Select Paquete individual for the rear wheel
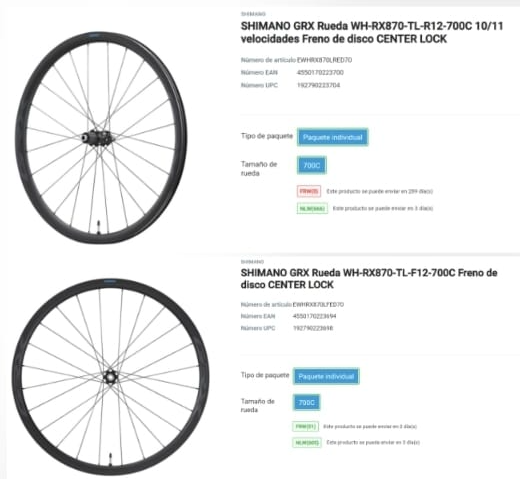This screenshot has width=520, height=479. (333, 137)
